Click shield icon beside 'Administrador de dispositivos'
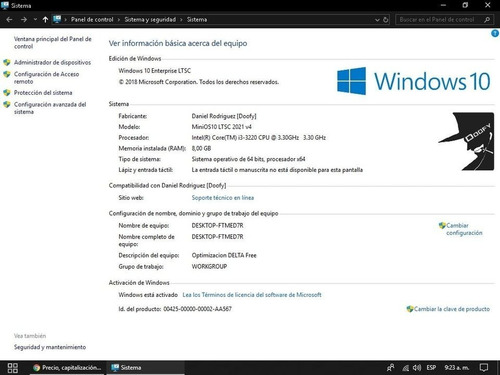Screen dimensions: 500x375 pyautogui.click(x=7, y=62)
